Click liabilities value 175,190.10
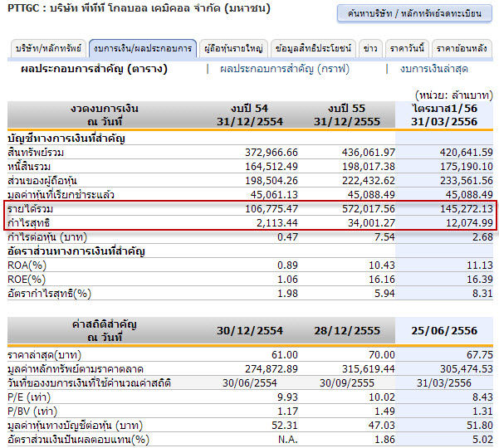This screenshot has width=499, height=448. (x=467, y=167)
